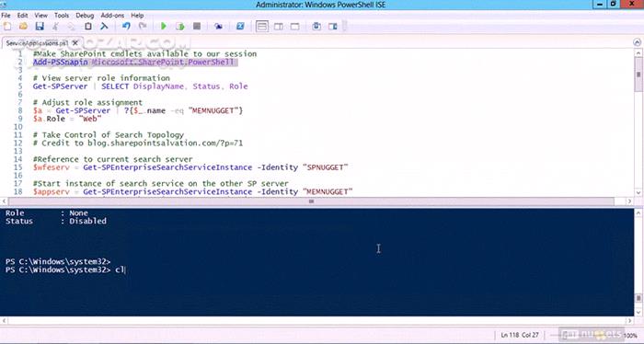Screen dimensions: 644x344
Task: Open the Edit menu
Action: click(22, 16)
